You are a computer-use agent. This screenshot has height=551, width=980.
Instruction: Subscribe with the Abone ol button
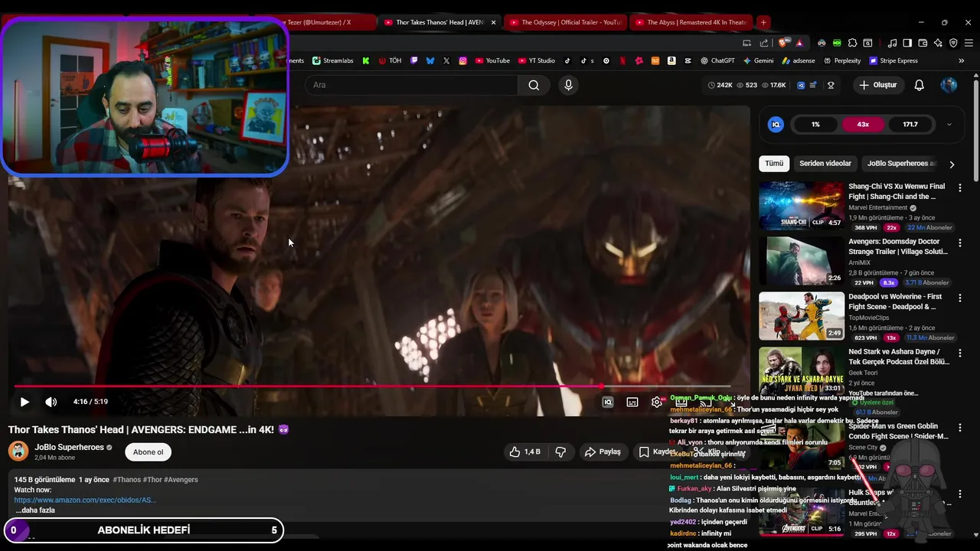pos(148,452)
